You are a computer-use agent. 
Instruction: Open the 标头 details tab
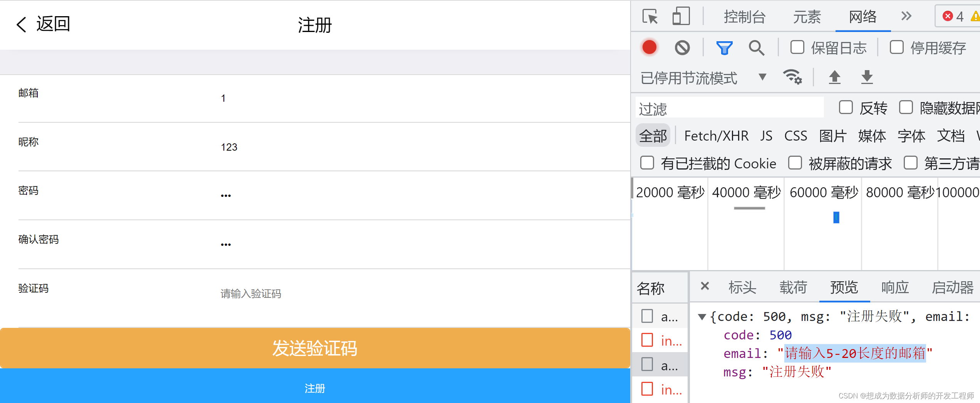tap(742, 287)
